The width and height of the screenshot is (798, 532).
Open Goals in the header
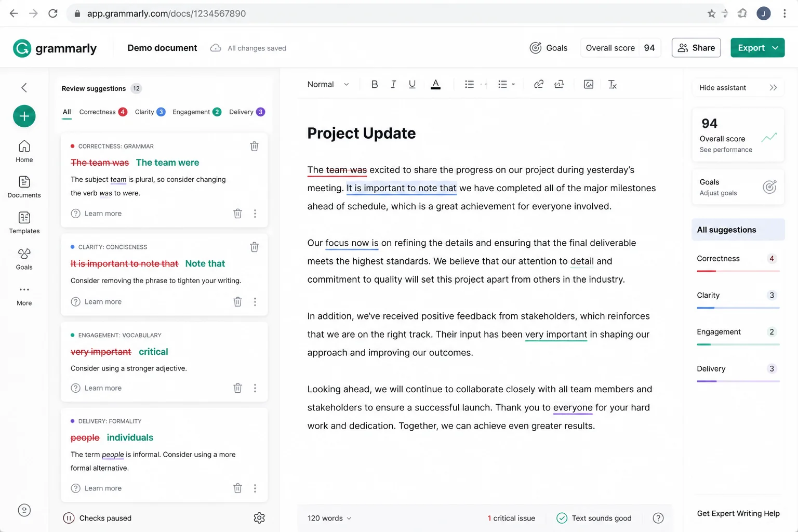coord(548,48)
